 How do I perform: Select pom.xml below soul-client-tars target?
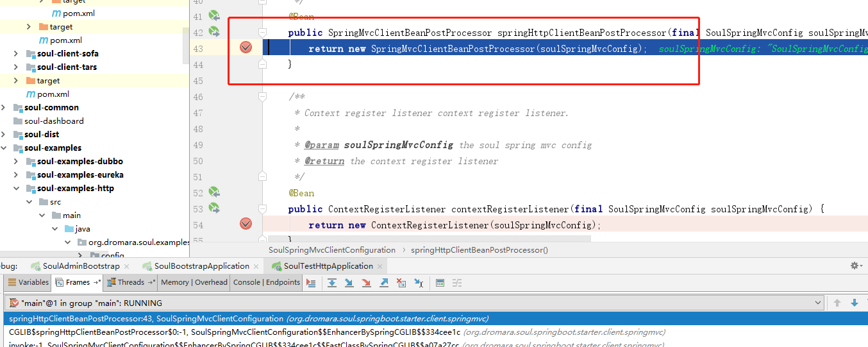click(53, 94)
